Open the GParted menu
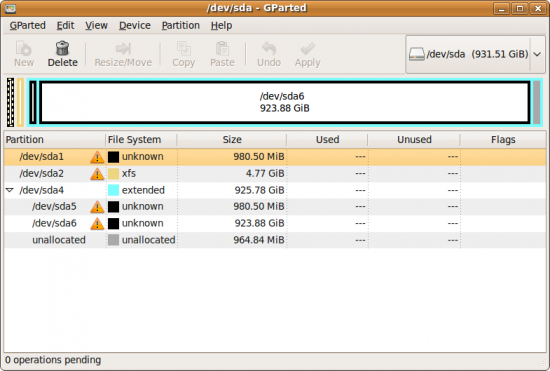This screenshot has width=550, height=371. [x=27, y=26]
